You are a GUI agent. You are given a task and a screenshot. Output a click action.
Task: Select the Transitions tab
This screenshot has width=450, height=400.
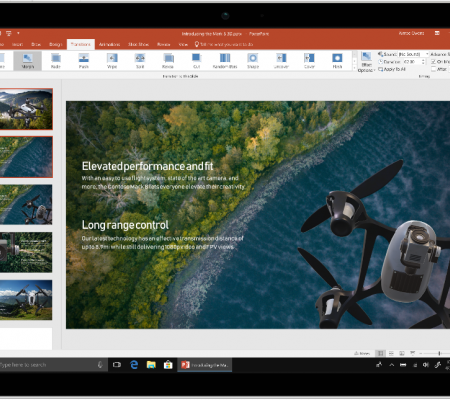pos(81,44)
